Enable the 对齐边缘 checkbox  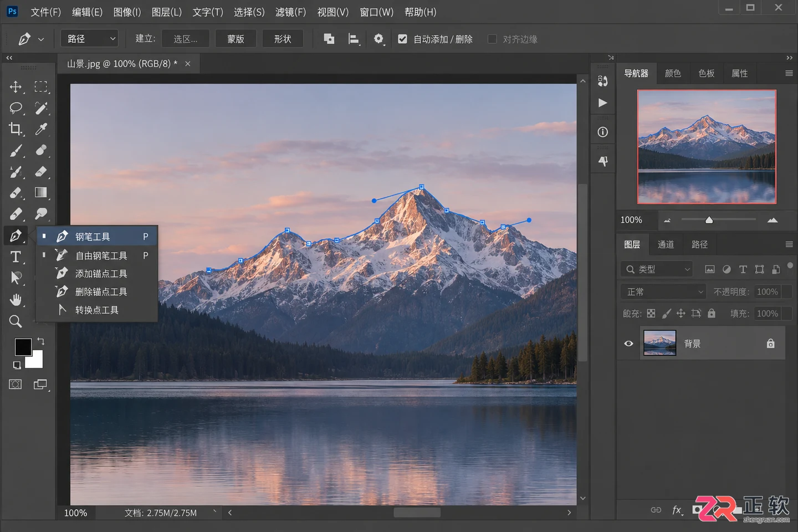[492, 39]
